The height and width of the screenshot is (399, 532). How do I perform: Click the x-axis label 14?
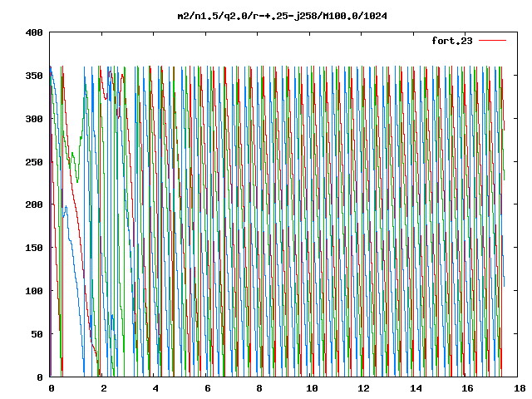pos(416,388)
